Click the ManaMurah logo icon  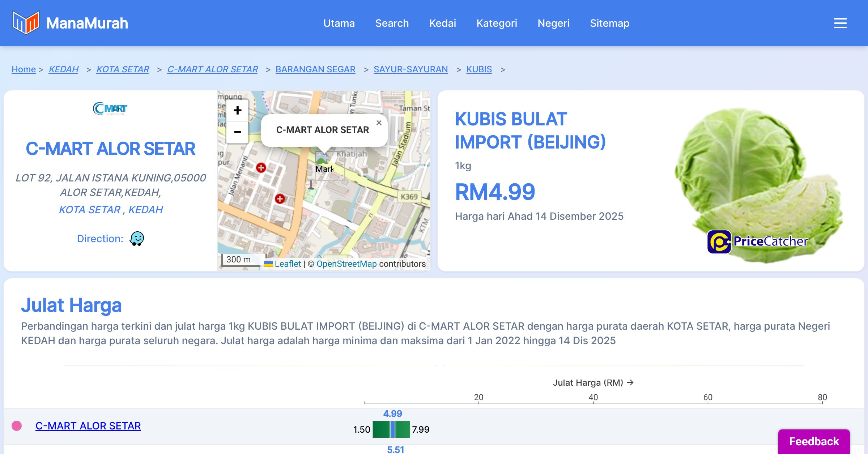25,23
